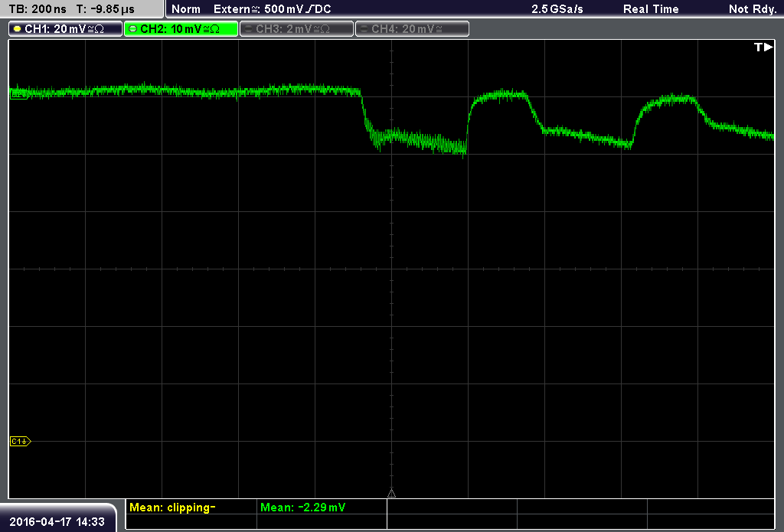The image size is (784, 532).
Task: Click the TB: 200 ns timebase readout
Action: pos(38,9)
